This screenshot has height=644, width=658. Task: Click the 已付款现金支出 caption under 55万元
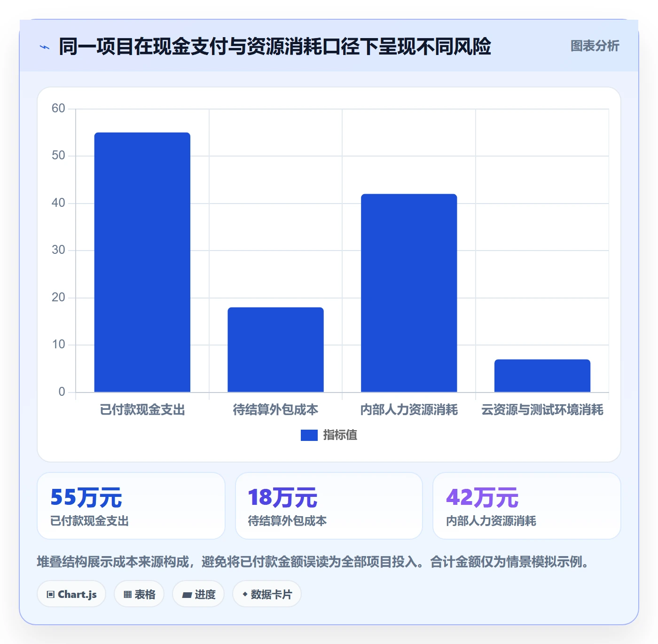[90, 521]
